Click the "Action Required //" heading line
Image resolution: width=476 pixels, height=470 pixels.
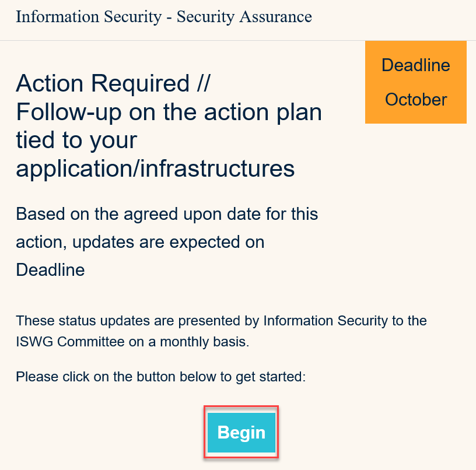coord(113,83)
